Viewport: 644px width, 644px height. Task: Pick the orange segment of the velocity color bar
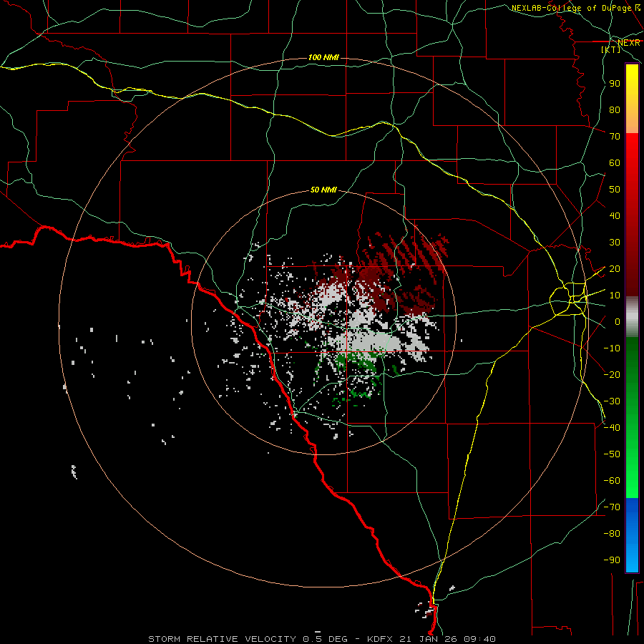click(x=632, y=121)
